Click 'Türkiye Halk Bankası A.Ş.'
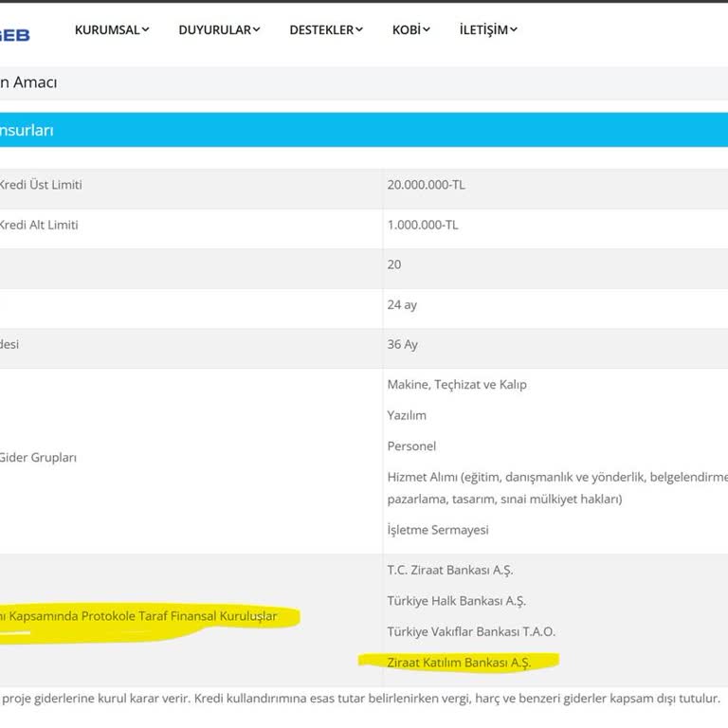 (456, 601)
